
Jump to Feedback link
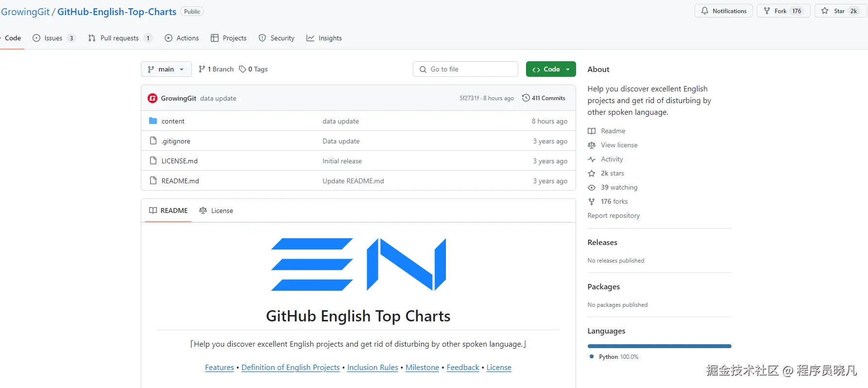pos(463,368)
